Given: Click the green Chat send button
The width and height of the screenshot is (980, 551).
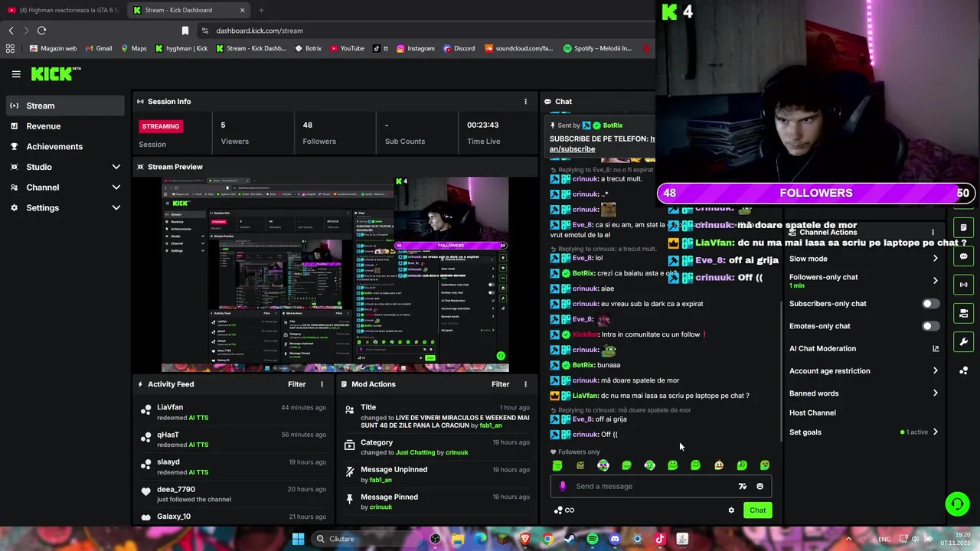Looking at the screenshot, I should click(757, 510).
